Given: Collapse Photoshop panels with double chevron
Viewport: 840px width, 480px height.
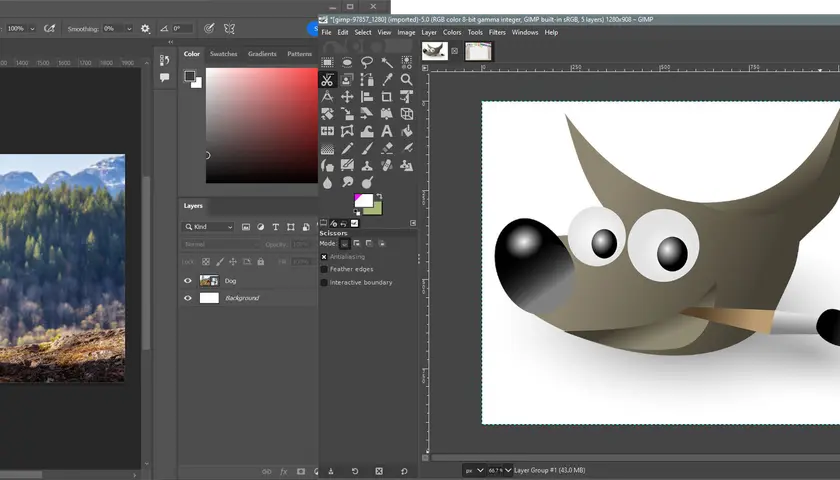Looking at the screenshot, I should (171, 42).
